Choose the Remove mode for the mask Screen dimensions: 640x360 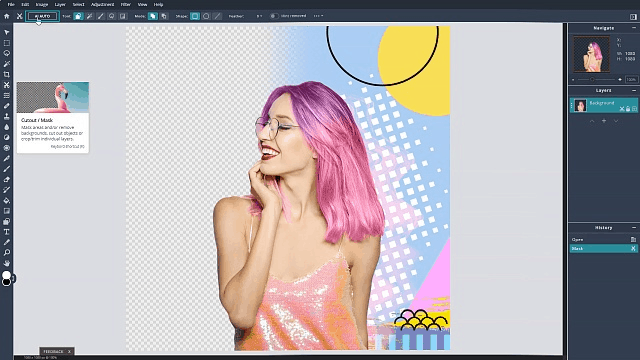164,16
